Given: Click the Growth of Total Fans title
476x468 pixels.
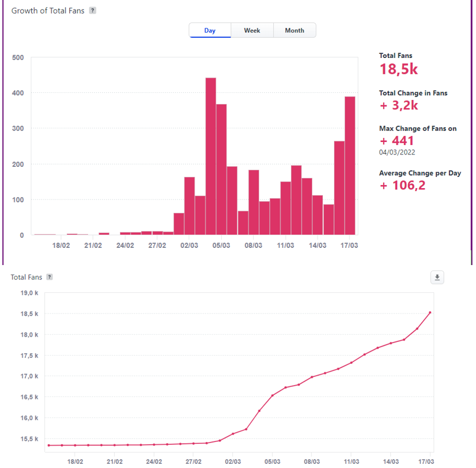Looking at the screenshot, I should (x=48, y=11).
